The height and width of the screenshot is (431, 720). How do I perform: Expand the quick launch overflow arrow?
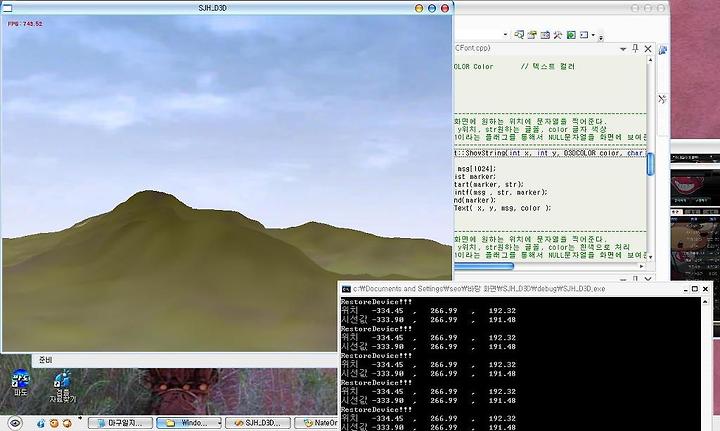(80, 419)
